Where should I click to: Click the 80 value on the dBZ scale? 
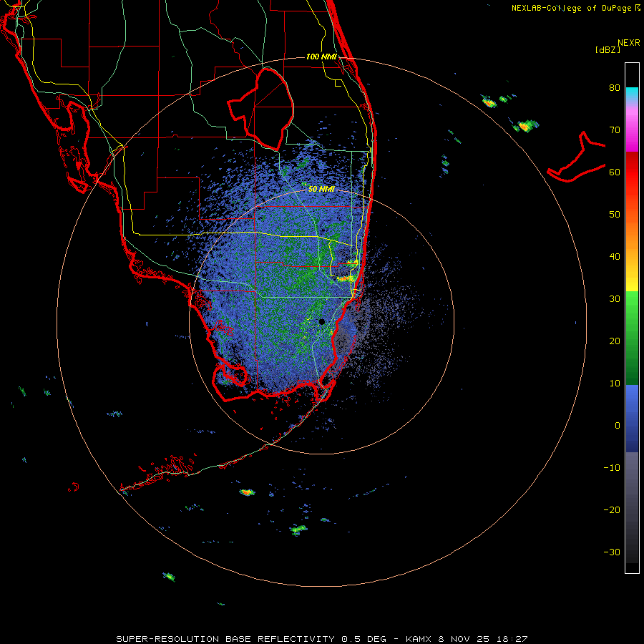point(615,87)
